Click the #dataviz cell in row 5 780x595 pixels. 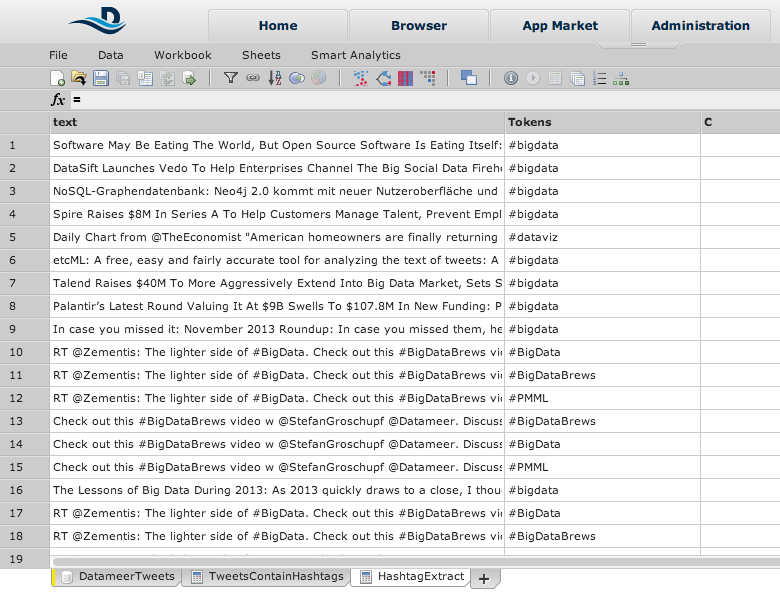click(x=602, y=237)
